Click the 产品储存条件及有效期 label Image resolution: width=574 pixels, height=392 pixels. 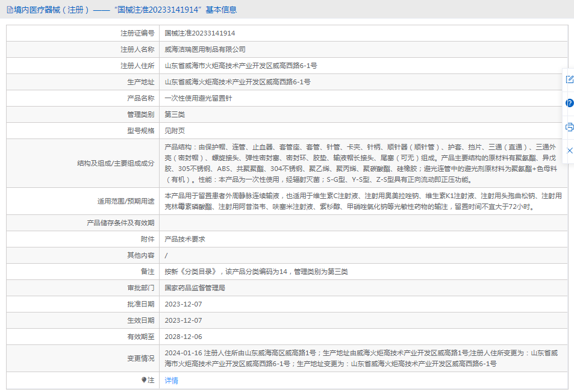click(121, 223)
